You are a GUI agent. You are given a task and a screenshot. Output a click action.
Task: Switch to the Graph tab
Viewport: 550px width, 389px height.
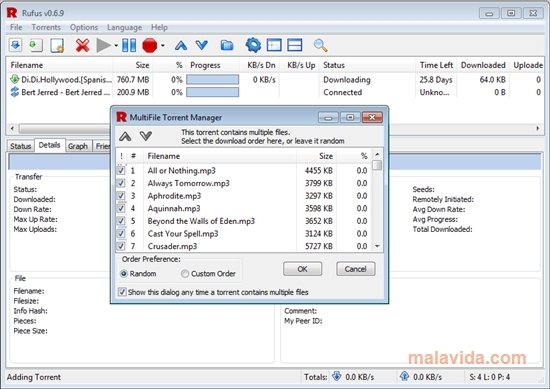(78, 146)
